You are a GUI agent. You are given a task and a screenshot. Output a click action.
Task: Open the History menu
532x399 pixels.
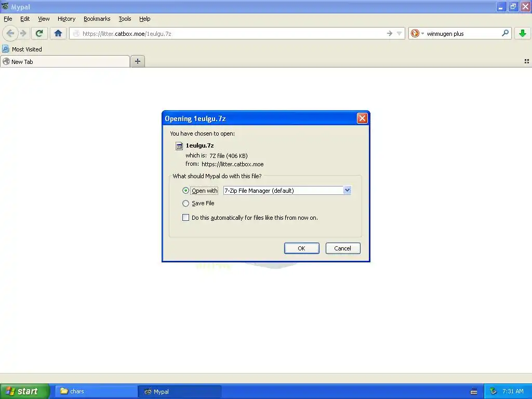point(66,19)
